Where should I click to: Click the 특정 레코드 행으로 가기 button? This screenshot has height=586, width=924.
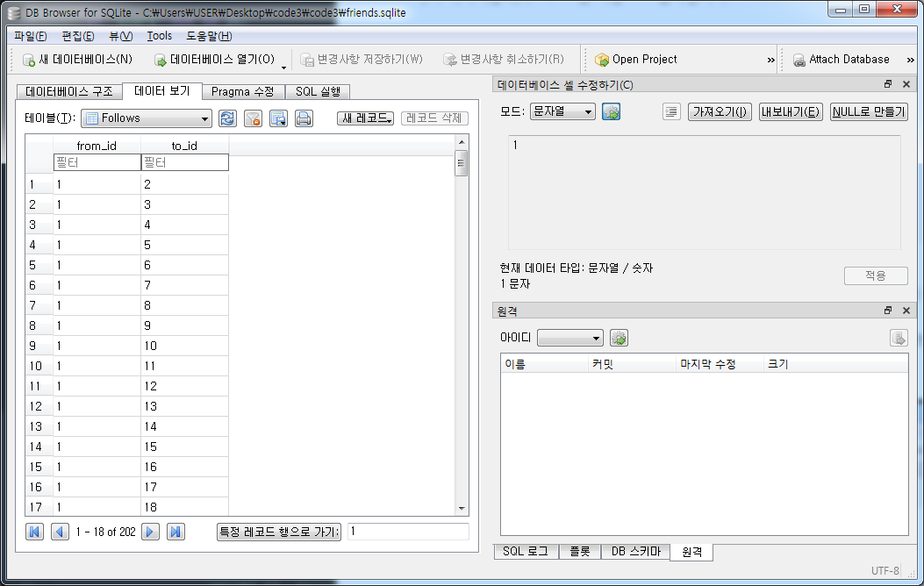coord(279,532)
